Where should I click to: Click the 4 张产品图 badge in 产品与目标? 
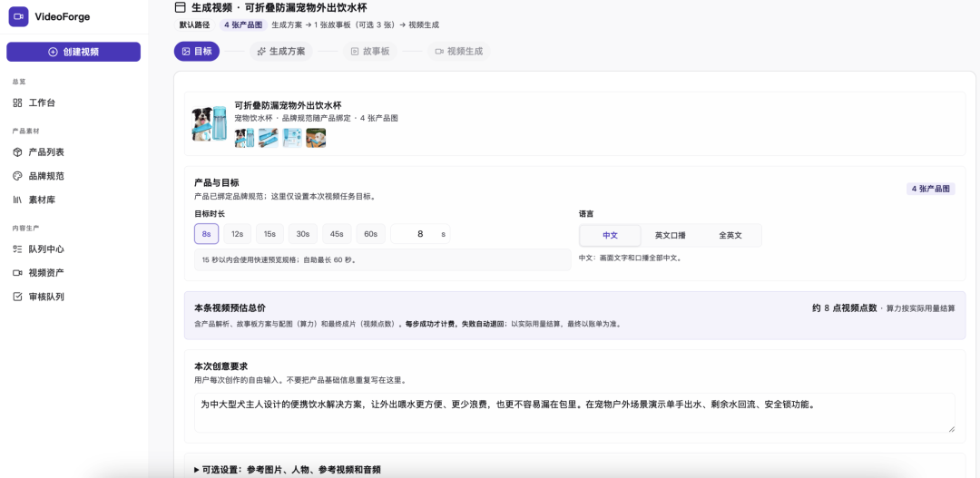click(x=931, y=189)
